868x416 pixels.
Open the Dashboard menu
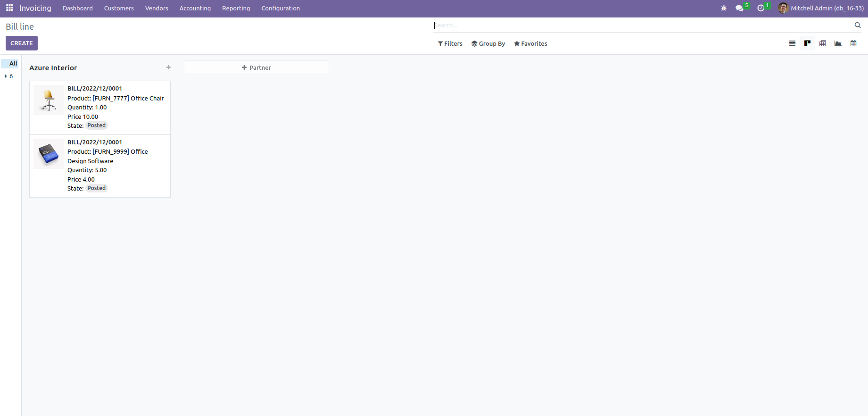[x=78, y=8]
